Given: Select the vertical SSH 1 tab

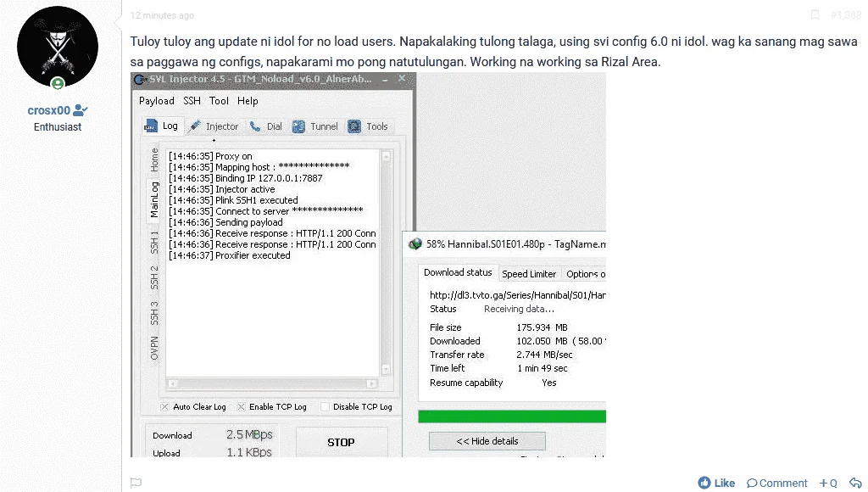Looking at the screenshot, I should [154, 242].
